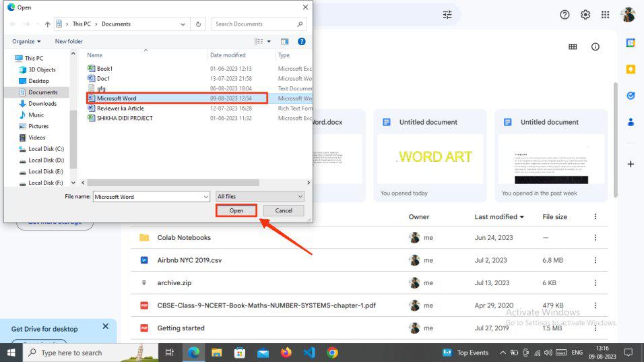Click Get add-ons plus icon
This screenshot has width=644, height=362.
click(631, 164)
